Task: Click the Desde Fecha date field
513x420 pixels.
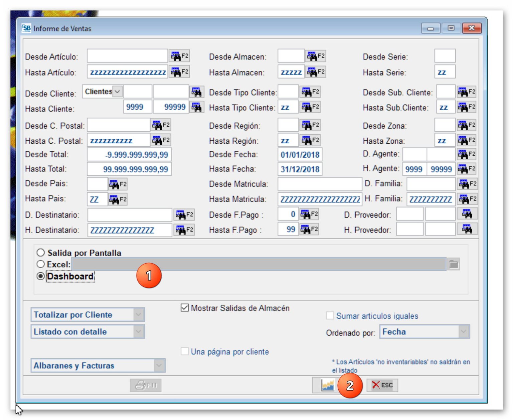Action: click(x=300, y=155)
